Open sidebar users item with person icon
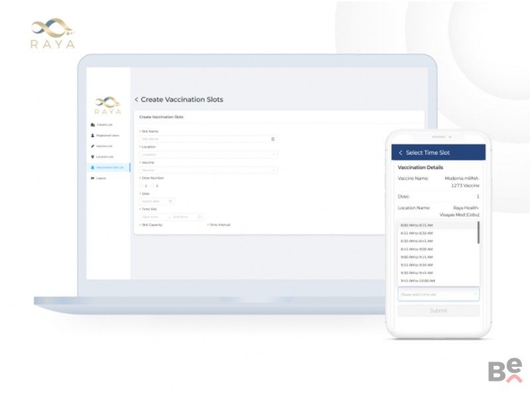This screenshot has width=532, height=398. (105, 135)
